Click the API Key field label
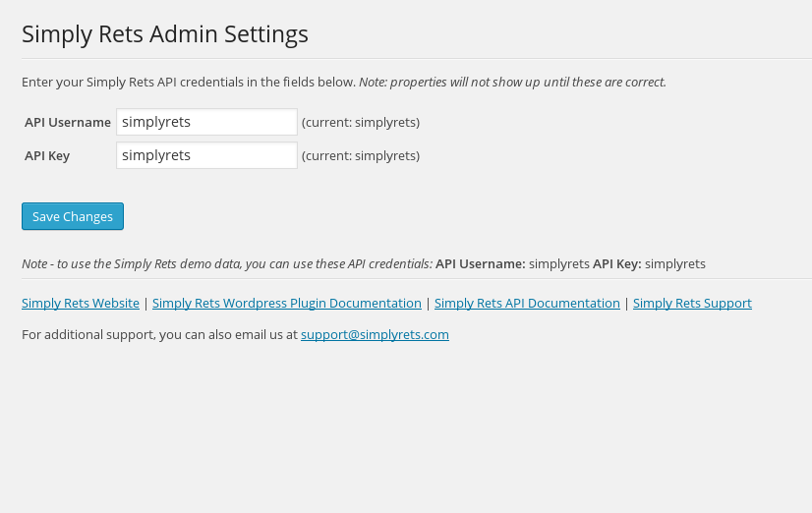 47,156
